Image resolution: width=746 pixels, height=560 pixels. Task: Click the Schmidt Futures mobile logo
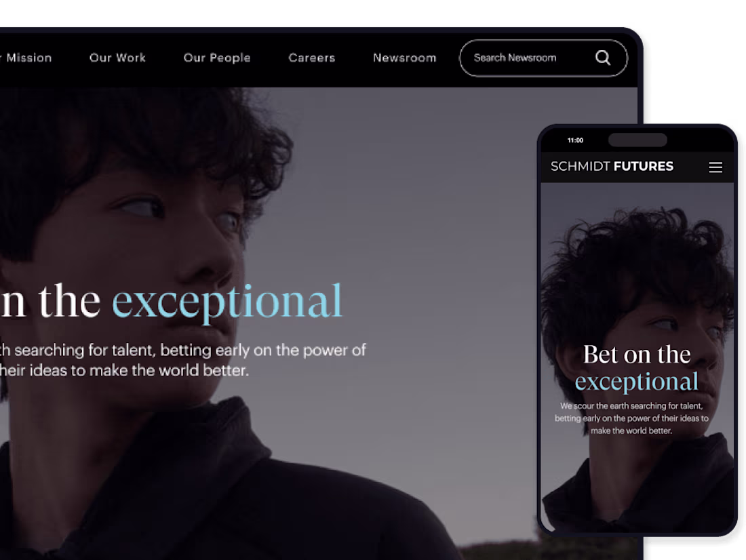click(x=612, y=166)
